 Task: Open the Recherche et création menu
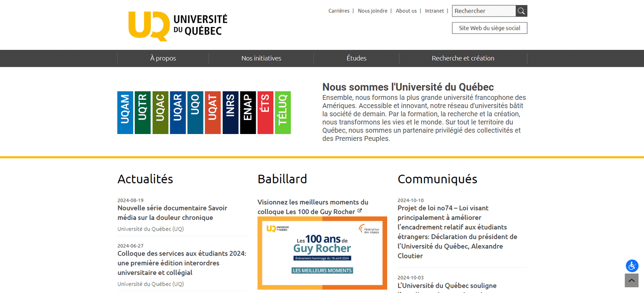(x=463, y=58)
